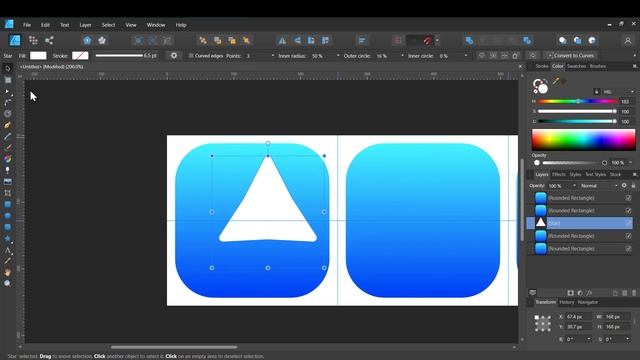Switch to the Swatches tab
This screenshot has height=360, width=640.
(576, 66)
